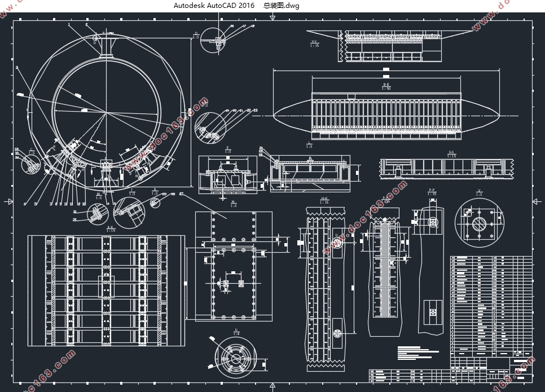
Task: Select the "H 1:3" view label
Action: pyautogui.click(x=233, y=204)
